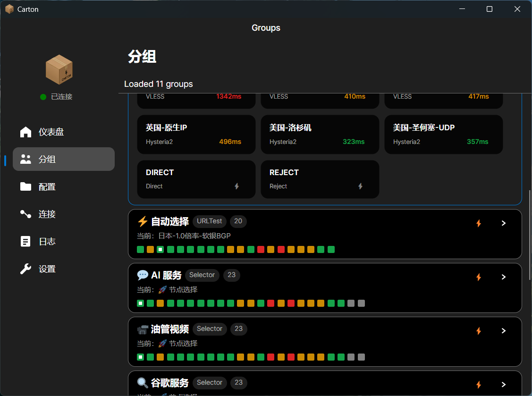Click the 配置 folder icon

(x=25, y=186)
